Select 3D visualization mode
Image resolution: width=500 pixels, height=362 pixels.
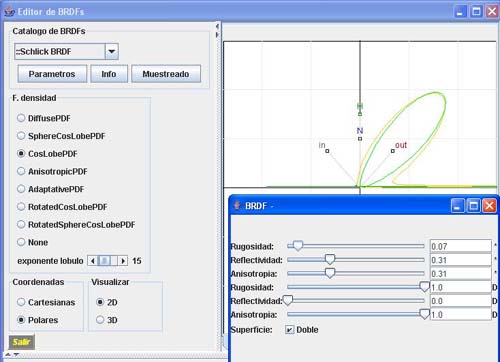pyautogui.click(x=100, y=320)
